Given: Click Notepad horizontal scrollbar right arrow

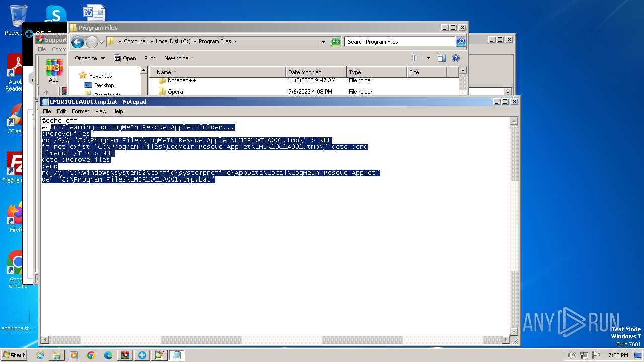Looking at the screenshot, I should 506,340.
